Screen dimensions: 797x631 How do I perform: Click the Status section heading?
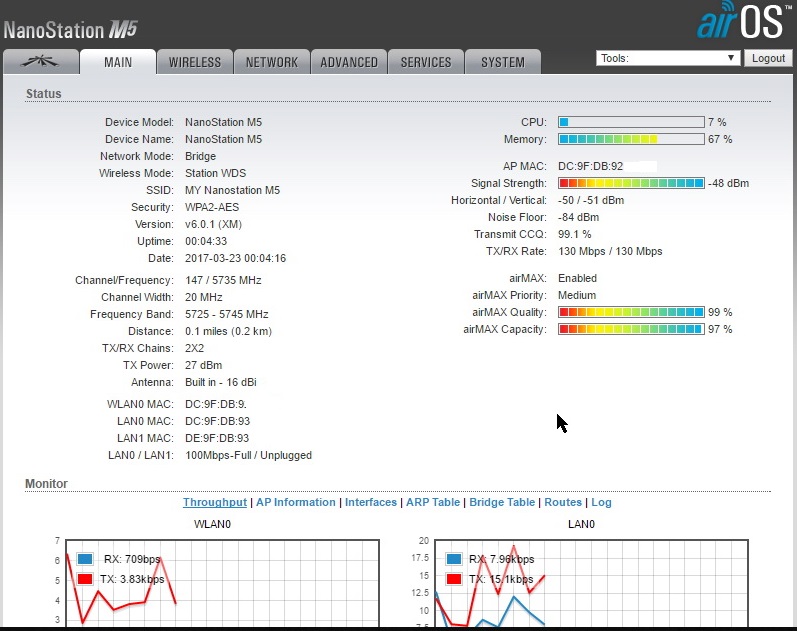(44, 94)
